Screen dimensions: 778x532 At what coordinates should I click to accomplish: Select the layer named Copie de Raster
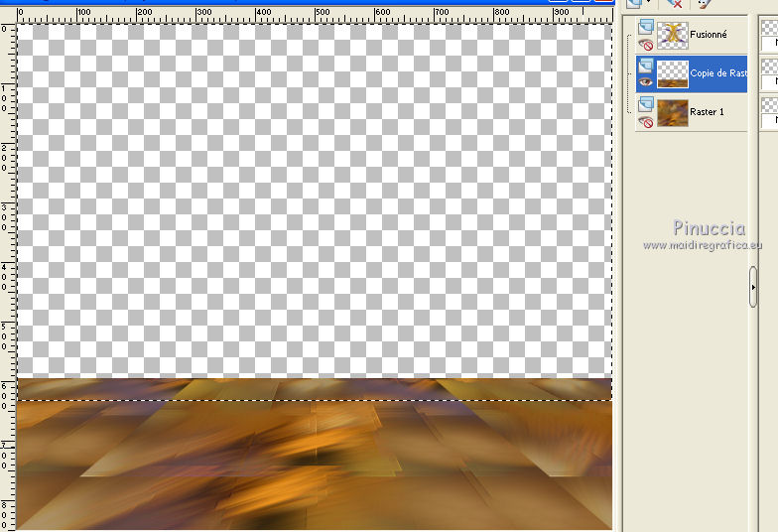718,73
